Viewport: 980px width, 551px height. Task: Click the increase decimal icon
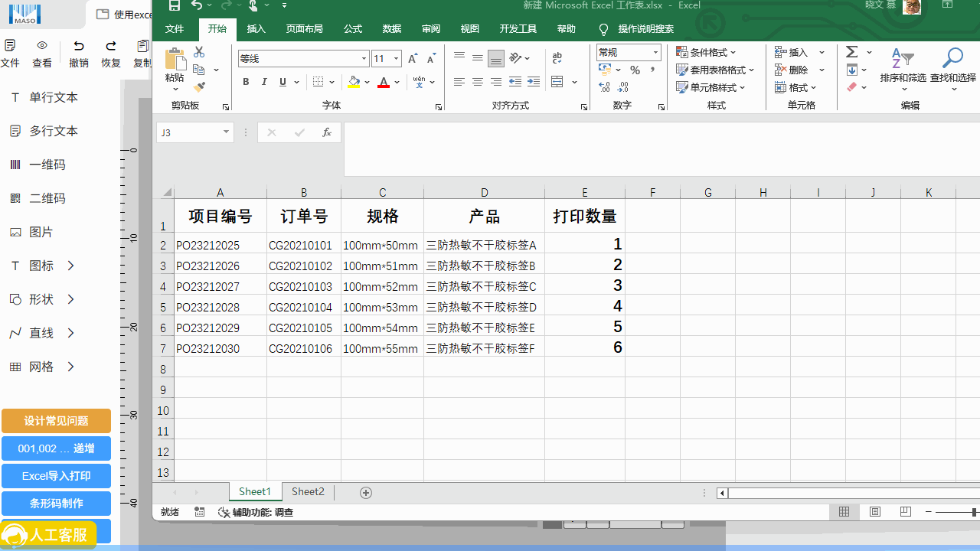605,87
